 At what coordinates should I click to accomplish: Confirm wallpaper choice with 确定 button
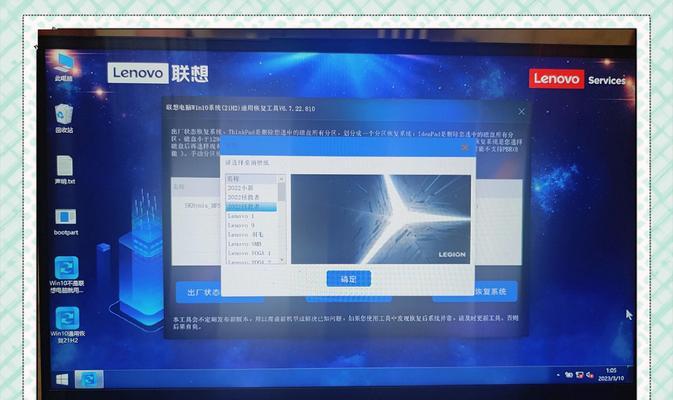[349, 279]
